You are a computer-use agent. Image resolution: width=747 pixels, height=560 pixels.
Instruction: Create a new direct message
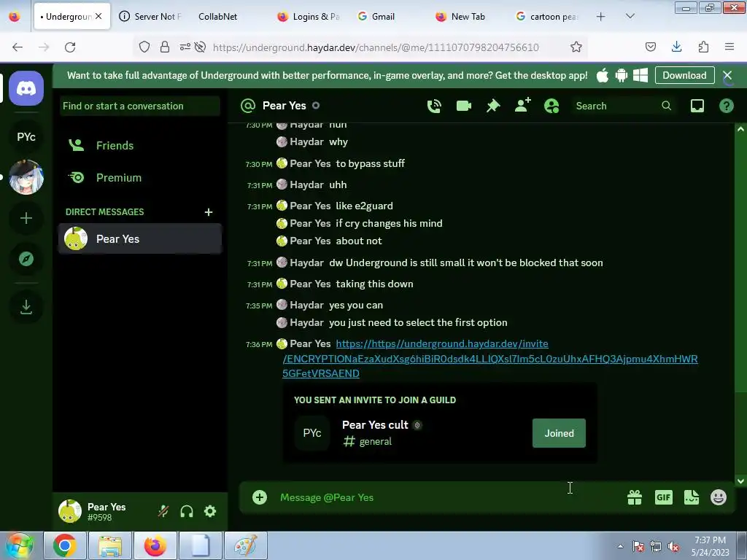208,212
